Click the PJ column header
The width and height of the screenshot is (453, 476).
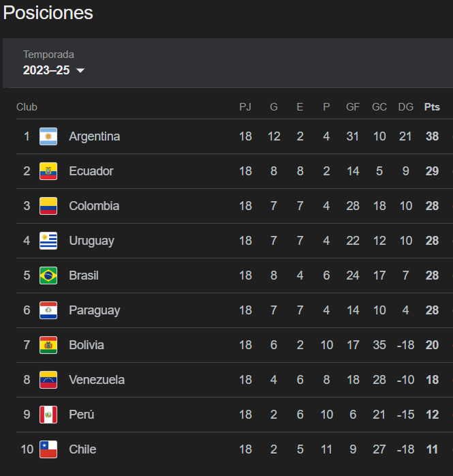click(x=245, y=107)
